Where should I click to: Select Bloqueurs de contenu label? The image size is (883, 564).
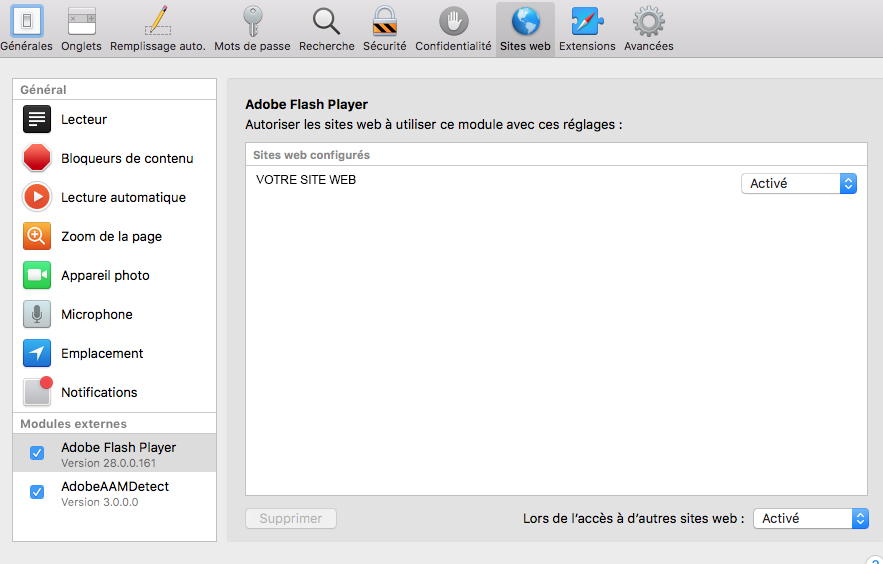tap(127, 159)
